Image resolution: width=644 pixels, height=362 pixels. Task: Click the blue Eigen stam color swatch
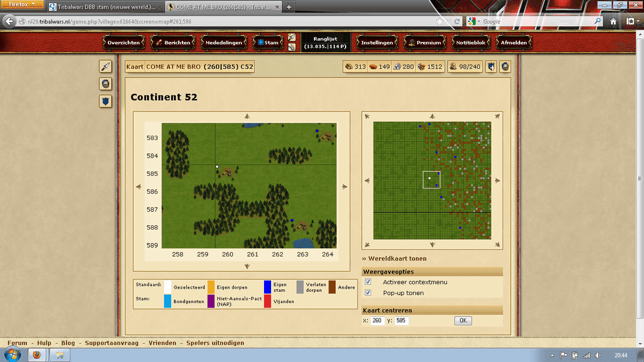(x=268, y=287)
